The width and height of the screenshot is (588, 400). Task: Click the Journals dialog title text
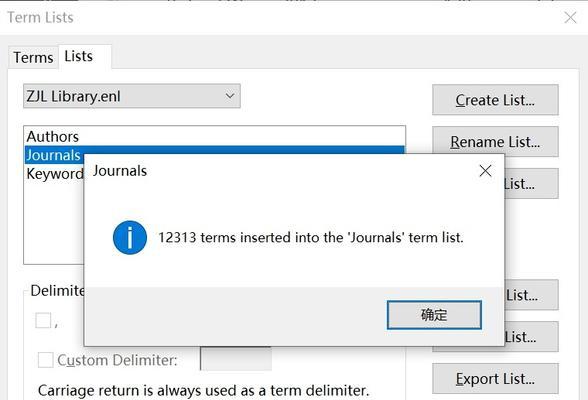(120, 171)
